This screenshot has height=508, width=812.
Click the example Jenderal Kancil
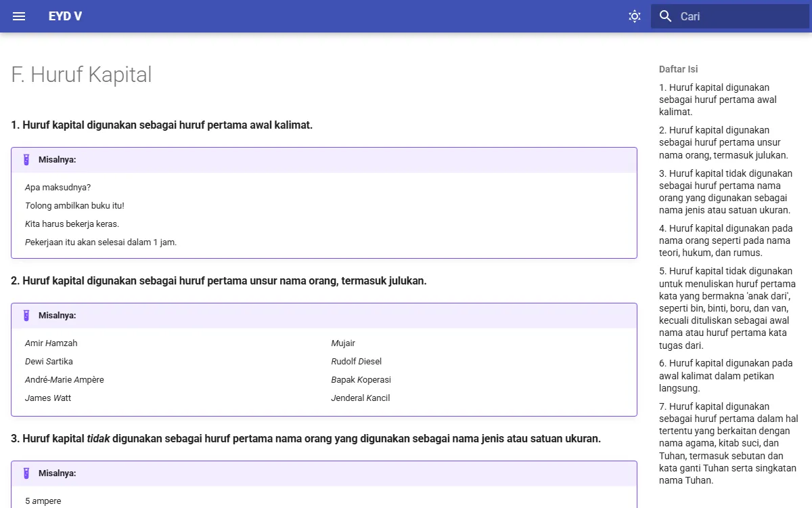(361, 398)
